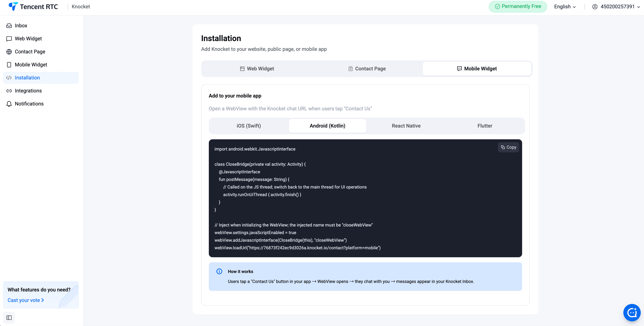Click the link icon beside Integrations

click(x=9, y=91)
